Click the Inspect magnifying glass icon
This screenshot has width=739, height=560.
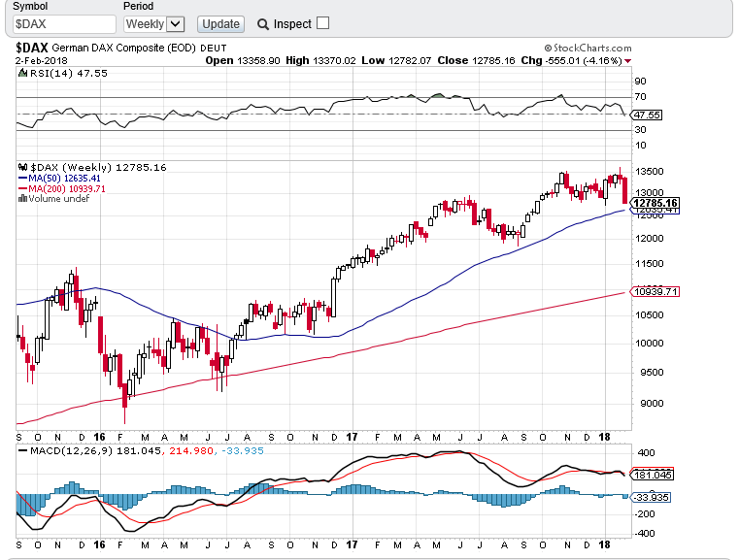pos(263,24)
